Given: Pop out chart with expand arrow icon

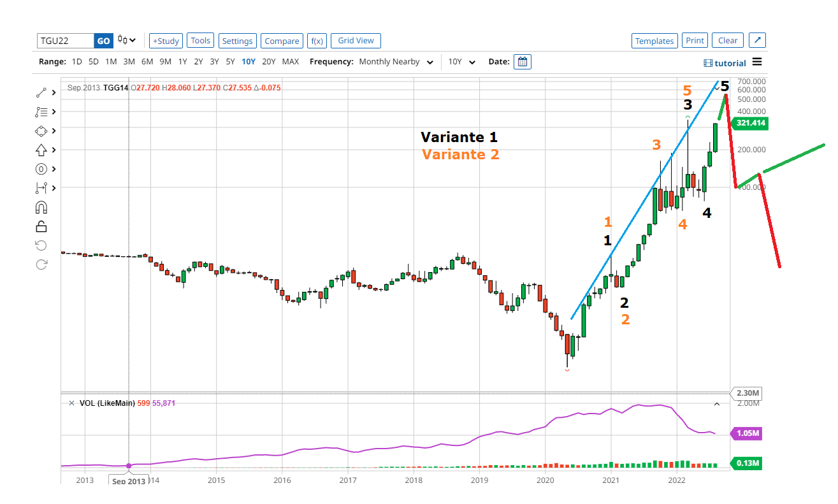Looking at the screenshot, I should pos(757,40).
